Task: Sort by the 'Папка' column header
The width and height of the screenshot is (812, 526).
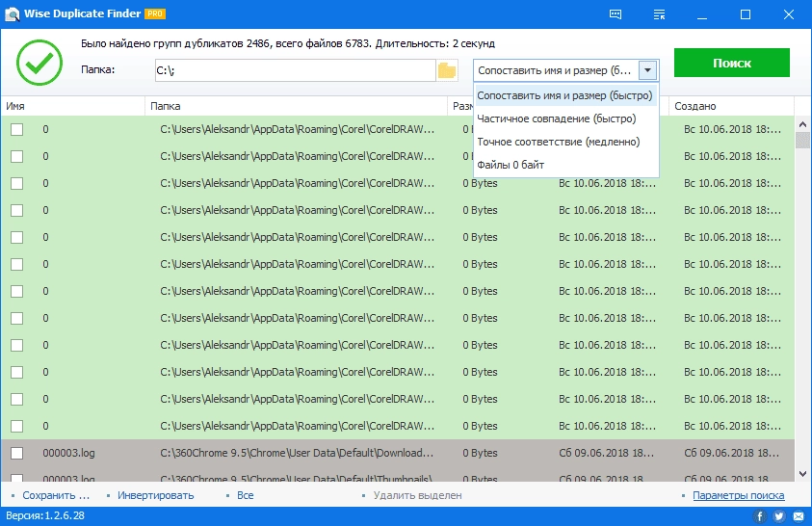Action: pyautogui.click(x=296, y=106)
